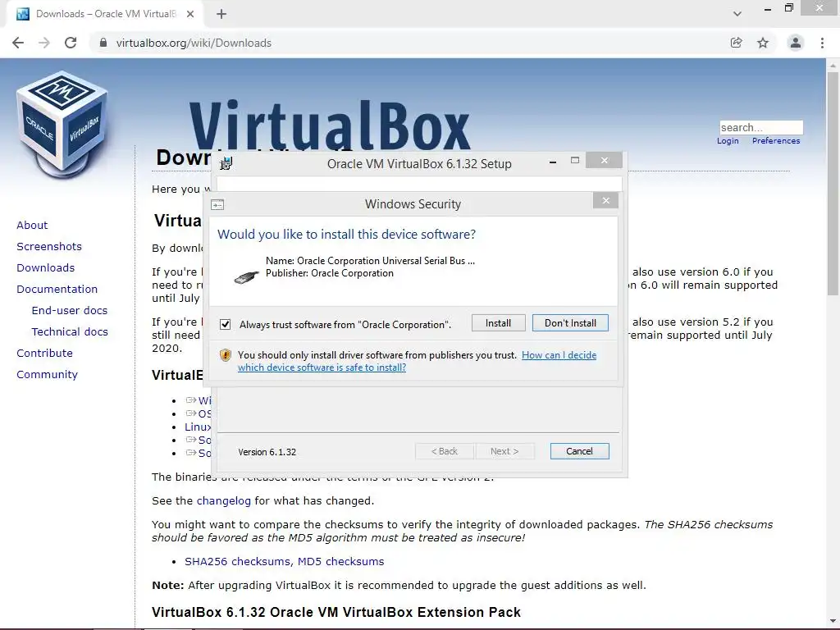Open the Preferences link
The height and width of the screenshot is (630, 840).
776,141
